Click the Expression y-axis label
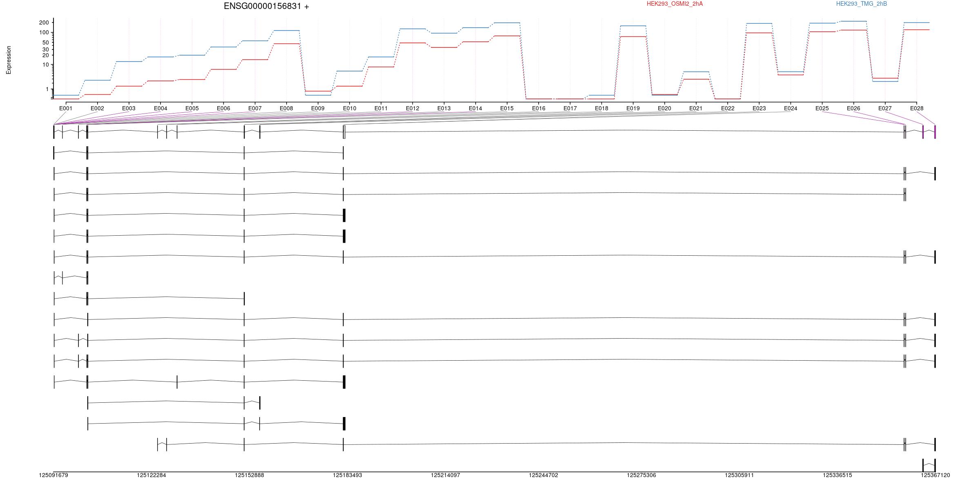The image size is (980, 482). pos(9,60)
